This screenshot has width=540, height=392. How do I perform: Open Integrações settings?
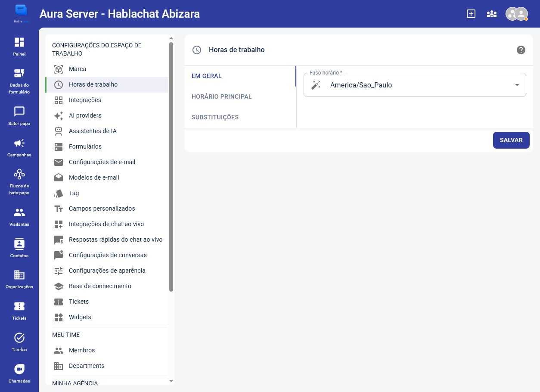tap(106, 100)
